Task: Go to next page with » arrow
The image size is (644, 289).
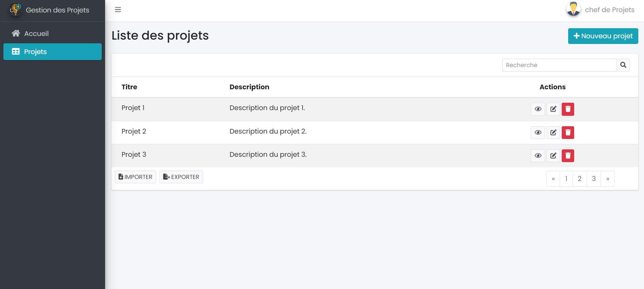Action: (608, 179)
